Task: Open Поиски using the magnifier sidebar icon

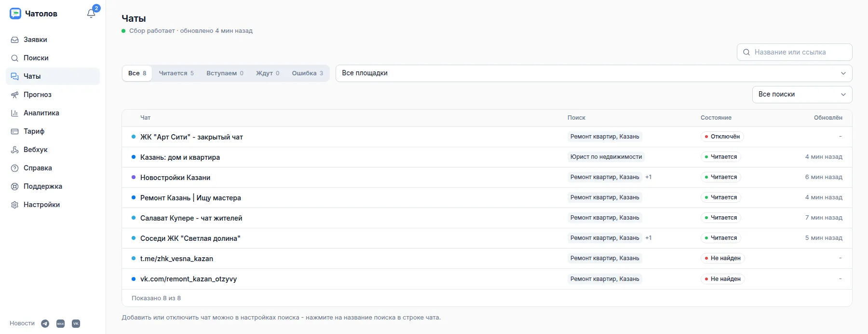Action: [x=15, y=58]
